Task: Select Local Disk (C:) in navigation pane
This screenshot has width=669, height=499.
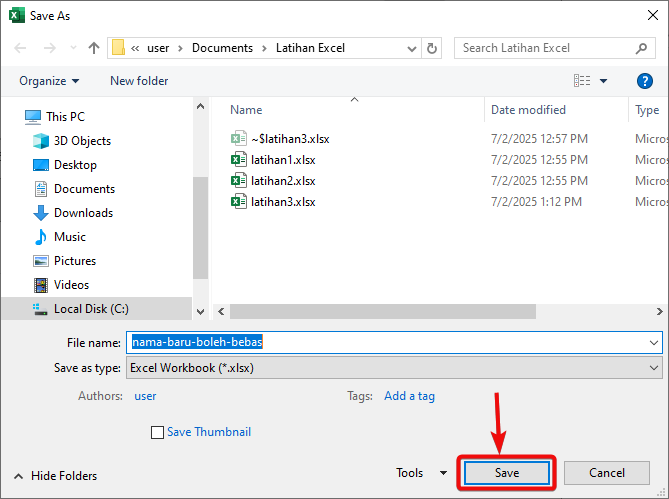Action: tap(97, 309)
